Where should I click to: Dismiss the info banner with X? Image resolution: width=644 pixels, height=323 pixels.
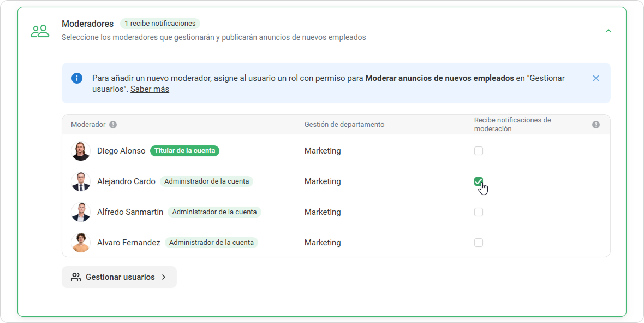(x=595, y=78)
